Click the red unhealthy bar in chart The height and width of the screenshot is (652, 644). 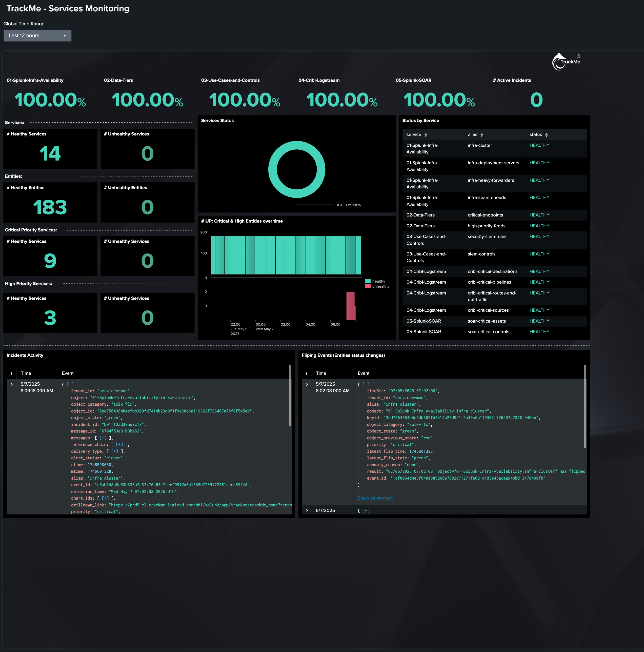click(x=351, y=306)
